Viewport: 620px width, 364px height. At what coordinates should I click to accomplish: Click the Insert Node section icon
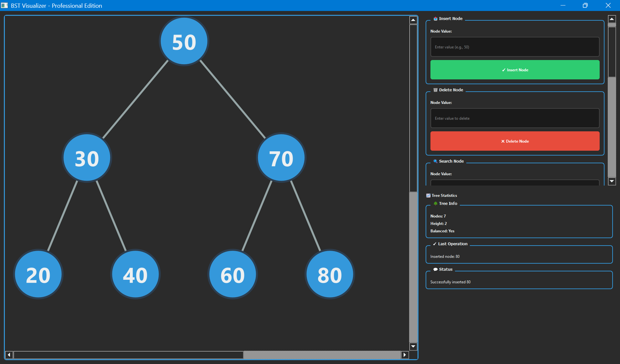(x=436, y=18)
